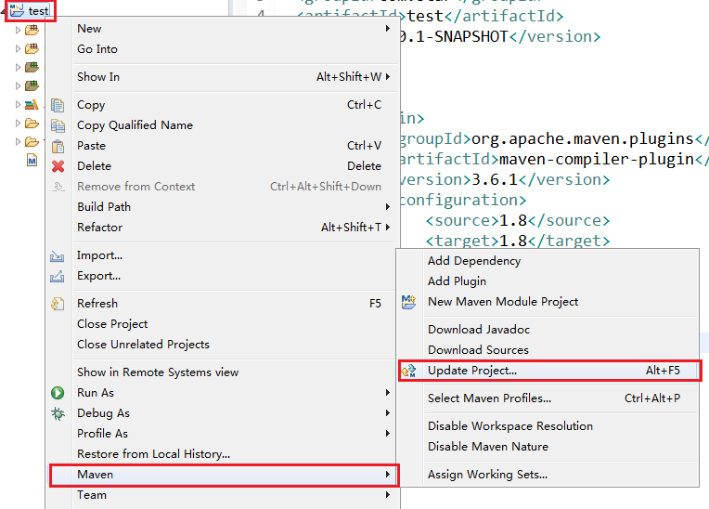This screenshot has width=709, height=509.
Task: Select Add Plugin in Maven submenu
Action: (457, 281)
